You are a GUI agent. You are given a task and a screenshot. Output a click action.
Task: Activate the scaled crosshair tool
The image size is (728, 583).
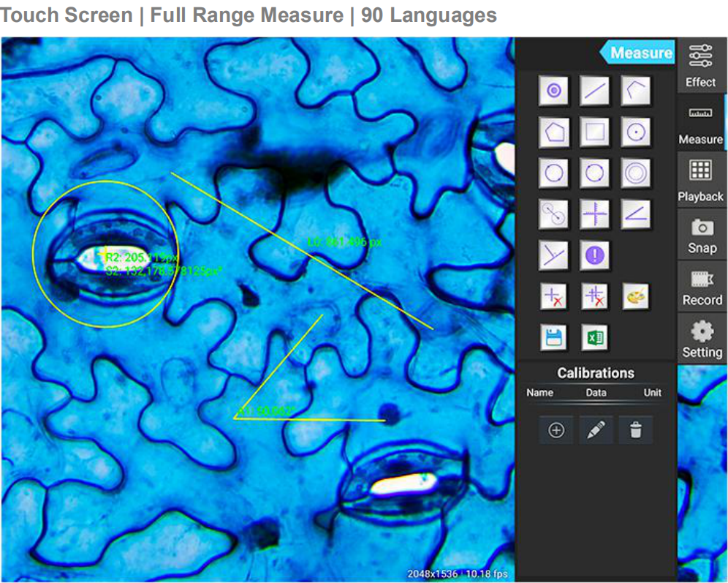pyautogui.click(x=594, y=214)
